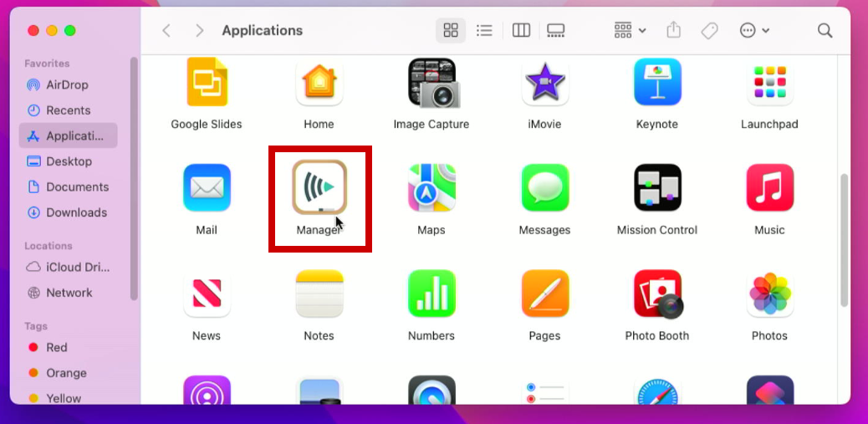This screenshot has height=424, width=868.
Task: Open Documents in the sidebar
Action: coord(68,186)
